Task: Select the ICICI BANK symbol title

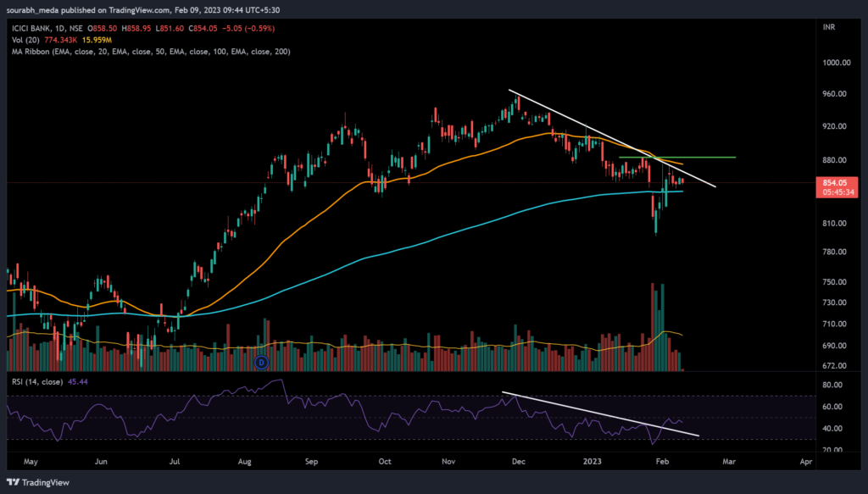Action: pyautogui.click(x=32, y=28)
